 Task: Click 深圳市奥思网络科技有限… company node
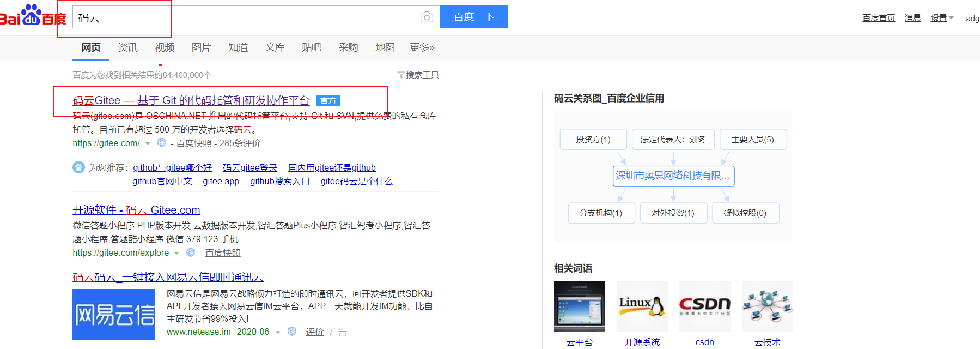673,176
